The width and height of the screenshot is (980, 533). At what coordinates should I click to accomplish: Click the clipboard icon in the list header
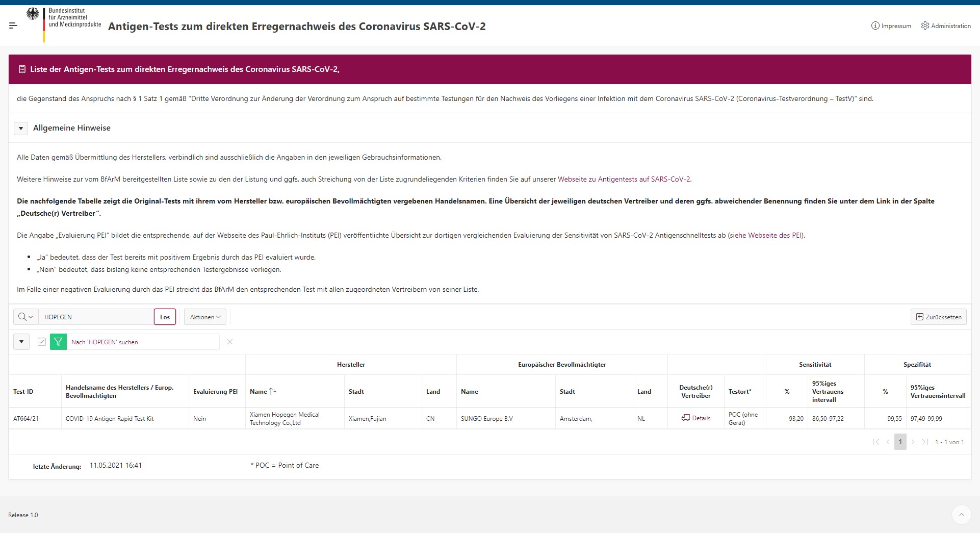22,69
